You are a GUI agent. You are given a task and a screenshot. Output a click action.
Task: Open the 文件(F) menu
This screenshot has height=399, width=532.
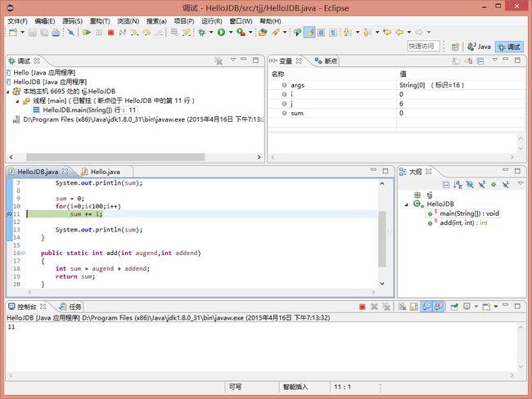pos(17,21)
